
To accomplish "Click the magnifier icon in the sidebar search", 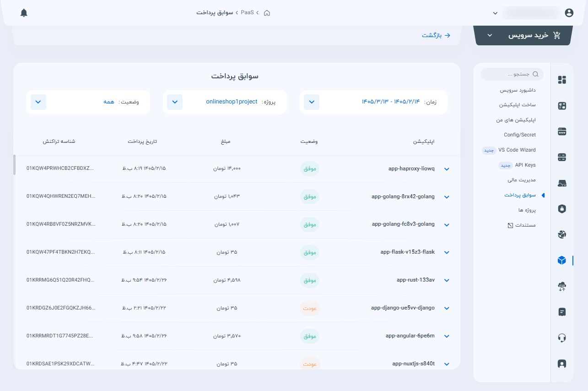I will pos(536,74).
